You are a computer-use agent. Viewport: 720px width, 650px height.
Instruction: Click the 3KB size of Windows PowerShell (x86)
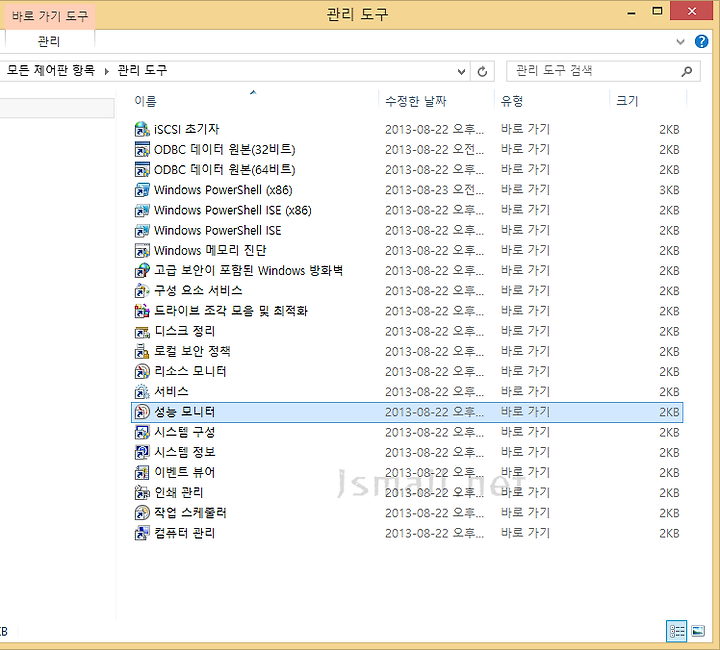669,190
